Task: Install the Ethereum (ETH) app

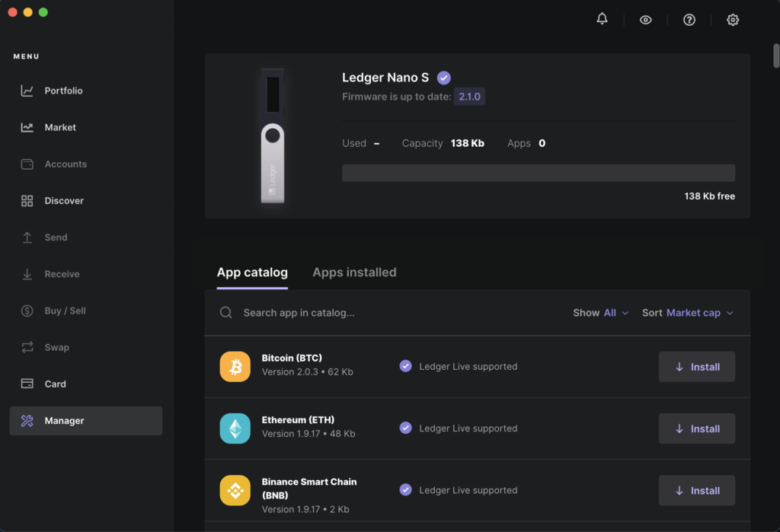Action: click(696, 428)
